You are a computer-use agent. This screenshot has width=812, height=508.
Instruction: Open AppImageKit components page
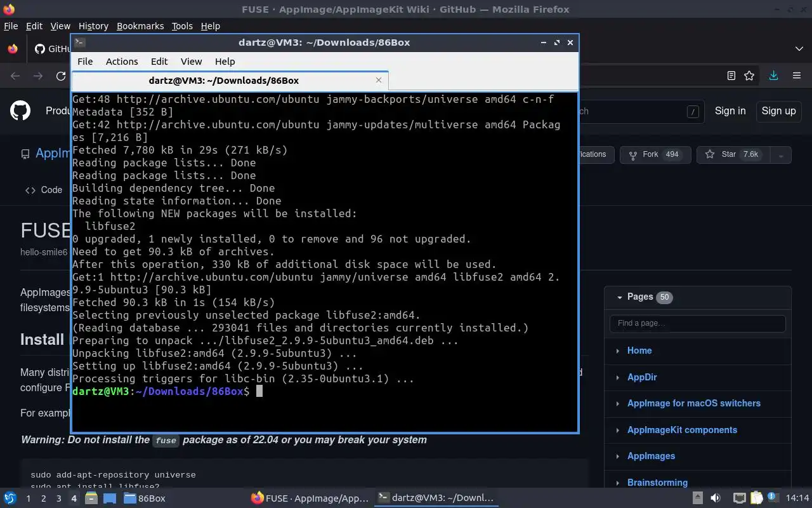[x=682, y=430]
